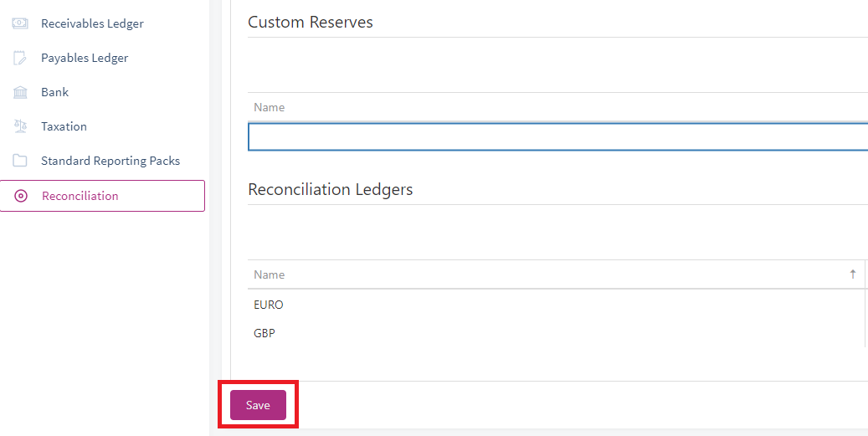
Task: Click the sort arrow in Reconciliation Ledgers header
Action: 853,274
